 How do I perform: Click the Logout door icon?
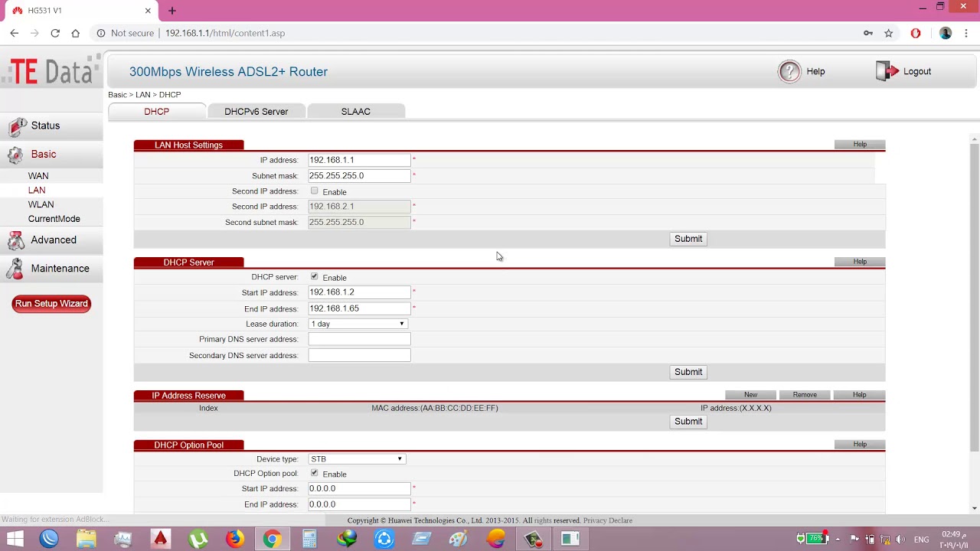coord(887,71)
